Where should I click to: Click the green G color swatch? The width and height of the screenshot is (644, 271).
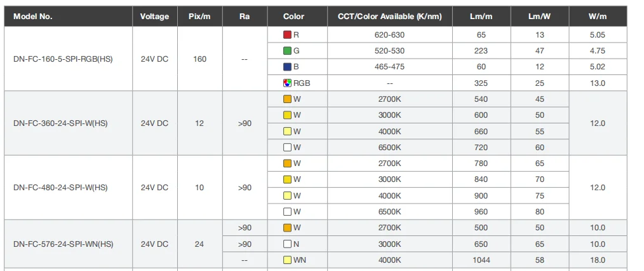click(x=287, y=51)
